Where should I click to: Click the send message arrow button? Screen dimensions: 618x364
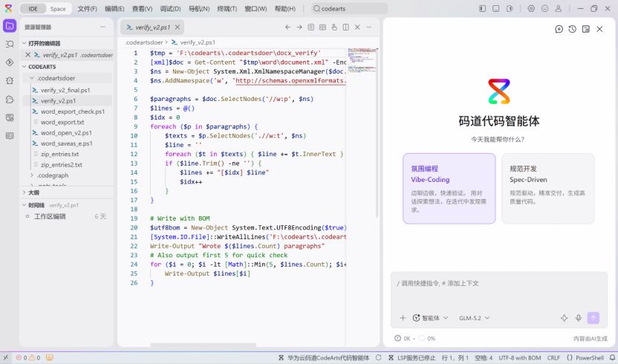[x=593, y=318]
